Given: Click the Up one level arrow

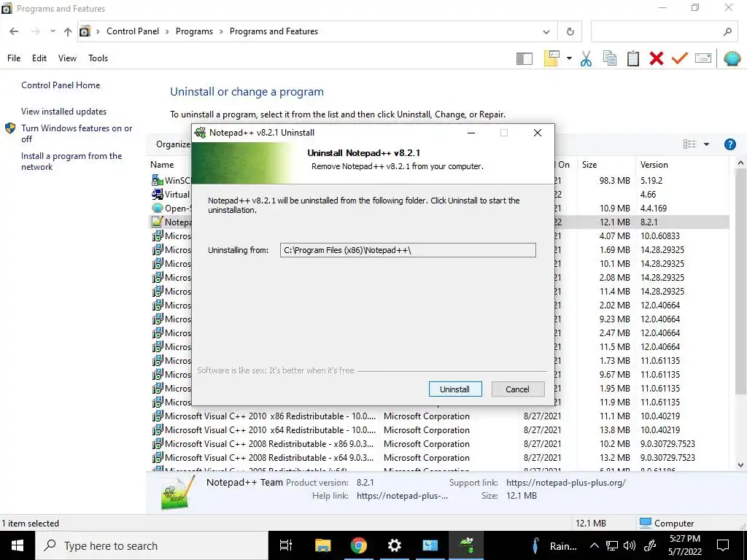Looking at the screenshot, I should click(68, 31).
